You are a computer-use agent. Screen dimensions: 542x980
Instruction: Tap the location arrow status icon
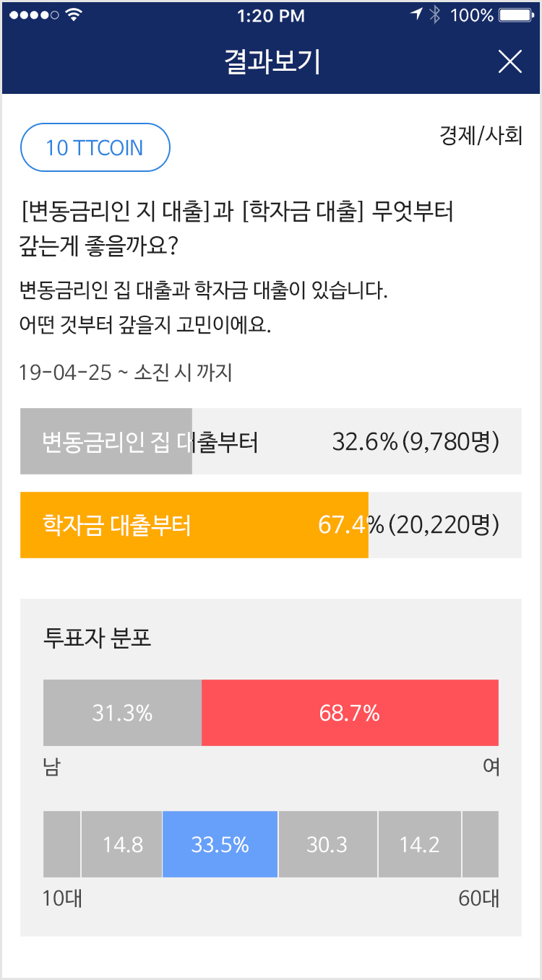click(x=416, y=14)
